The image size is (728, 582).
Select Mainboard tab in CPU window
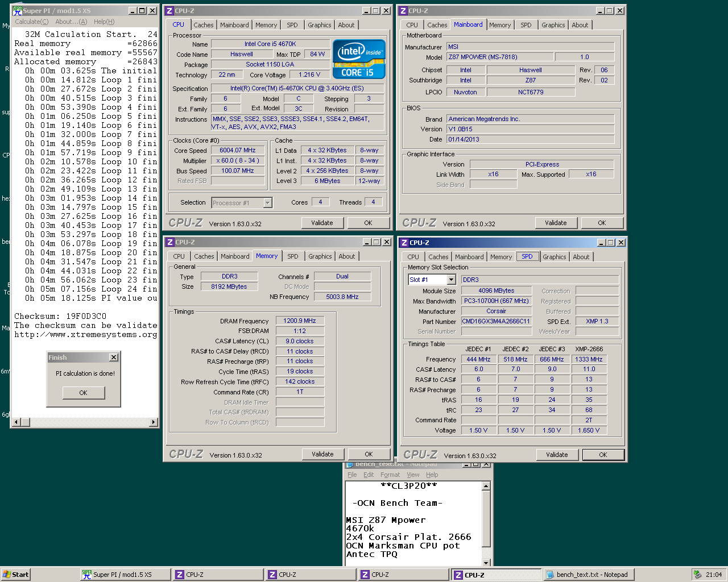(x=234, y=25)
